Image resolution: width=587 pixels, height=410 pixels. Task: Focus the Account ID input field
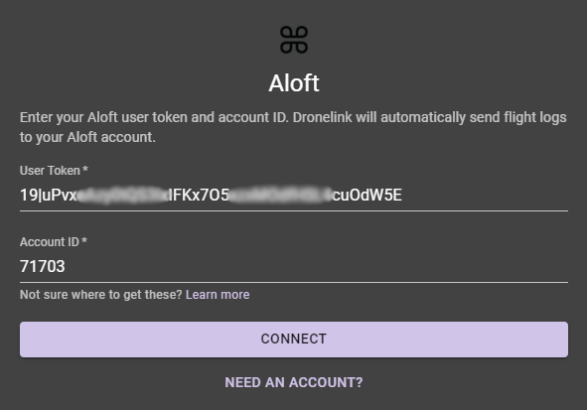pos(294,267)
